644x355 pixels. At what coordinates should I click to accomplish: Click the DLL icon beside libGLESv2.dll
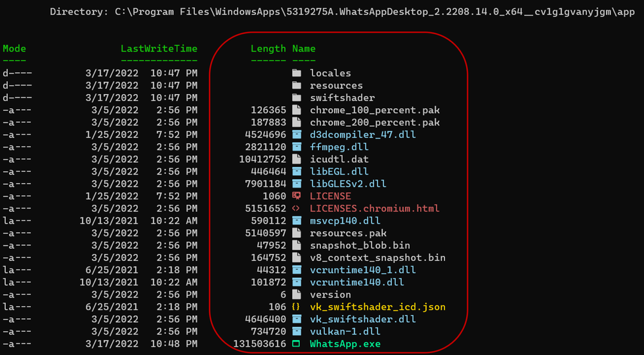297,184
